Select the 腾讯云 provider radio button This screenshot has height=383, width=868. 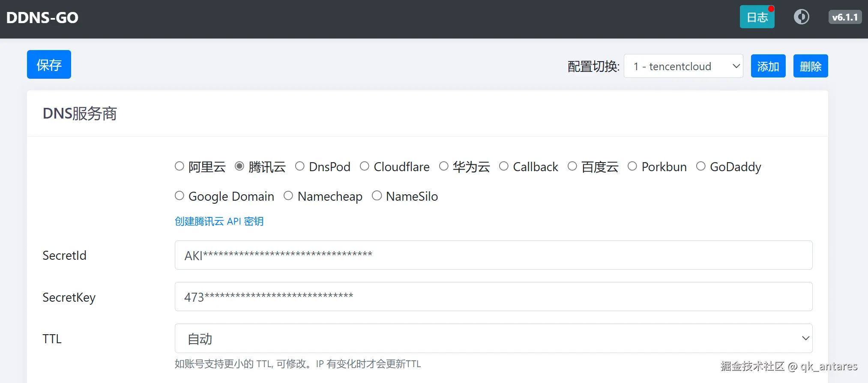coord(239,166)
